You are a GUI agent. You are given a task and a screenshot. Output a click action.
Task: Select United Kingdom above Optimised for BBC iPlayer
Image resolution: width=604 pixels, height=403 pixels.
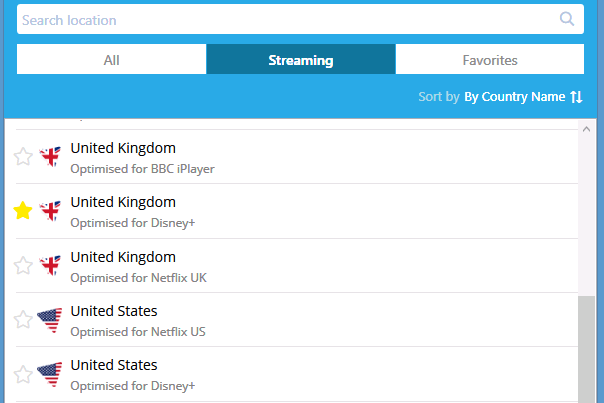(123, 148)
